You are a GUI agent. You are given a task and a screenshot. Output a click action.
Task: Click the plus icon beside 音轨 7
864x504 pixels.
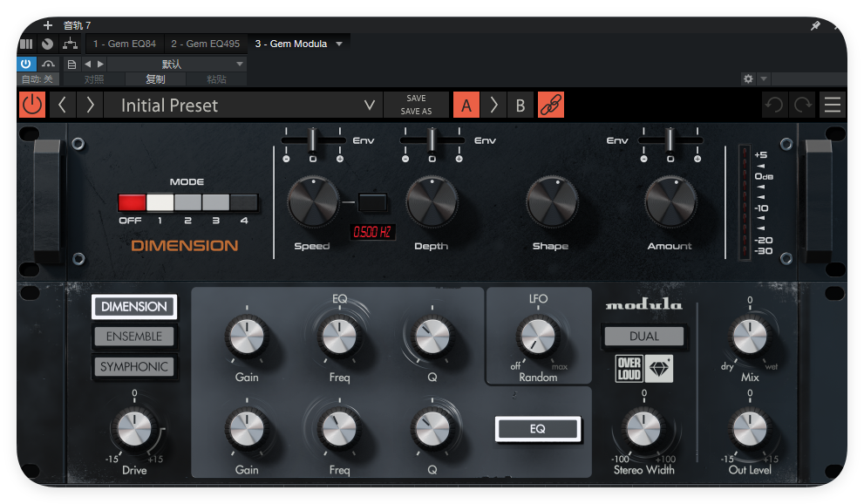[x=48, y=25]
